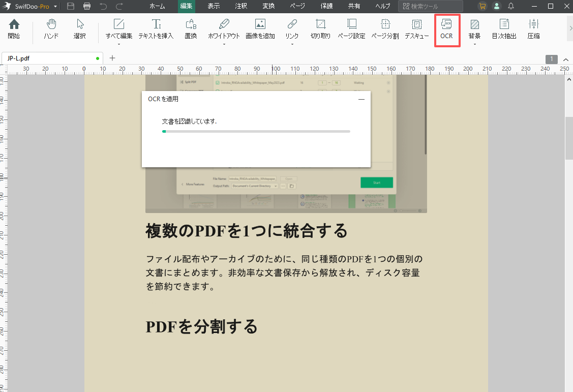
Task: Open ページ設定 page settings
Action: [x=352, y=28]
